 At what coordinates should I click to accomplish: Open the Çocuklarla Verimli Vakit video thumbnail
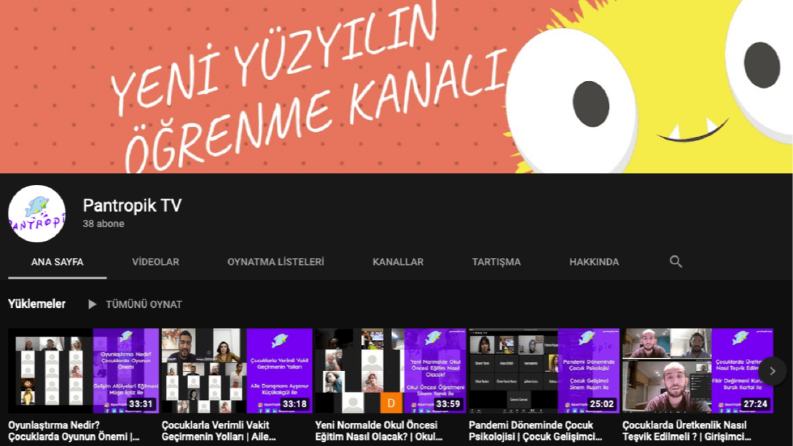[237, 371]
